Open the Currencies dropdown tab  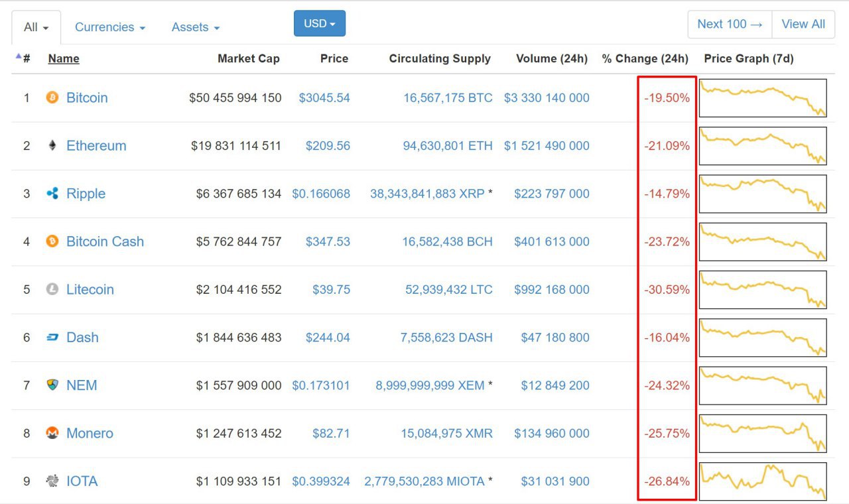[110, 27]
